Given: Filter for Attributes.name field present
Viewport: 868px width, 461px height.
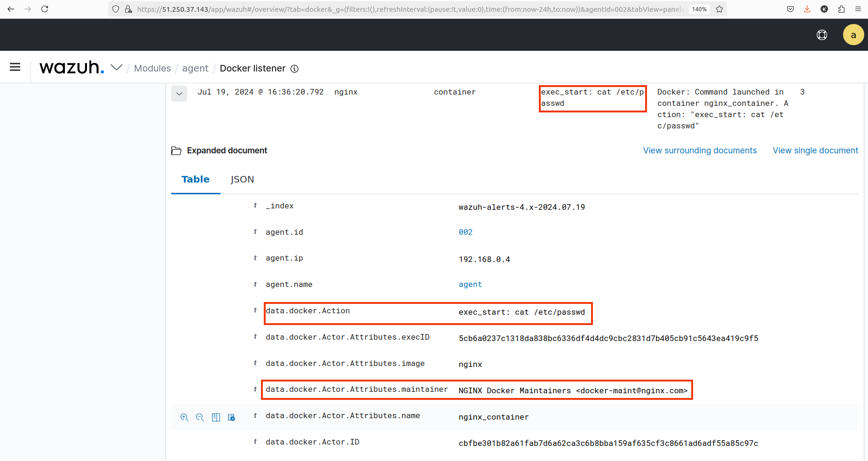Looking at the screenshot, I should pos(231,417).
